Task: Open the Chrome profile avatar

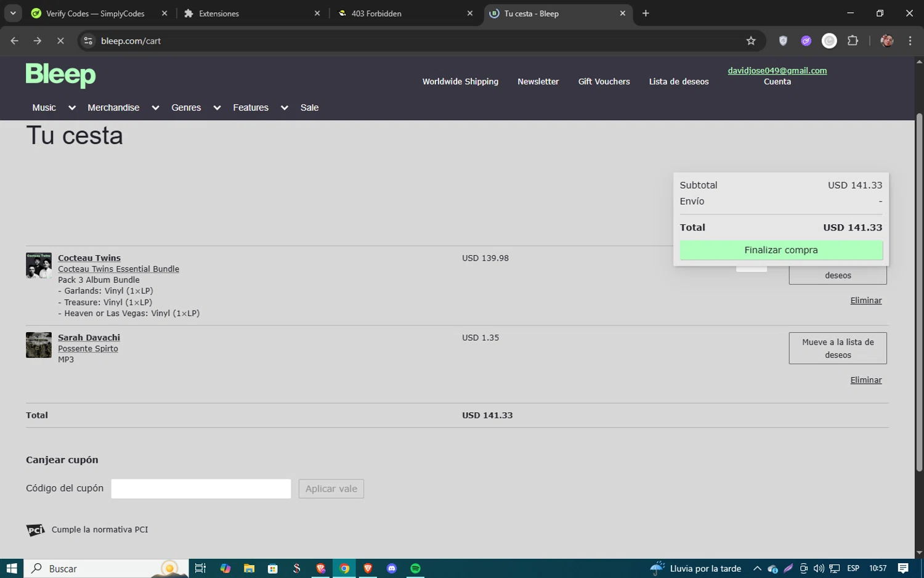Action: pyautogui.click(x=887, y=41)
